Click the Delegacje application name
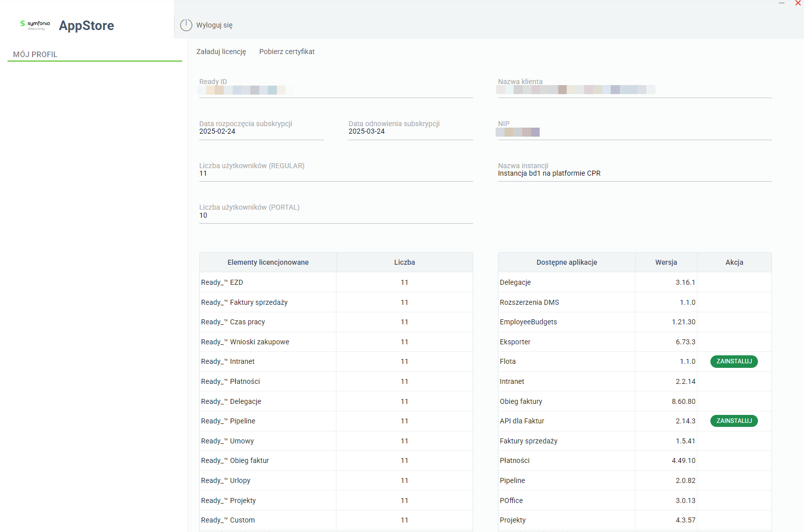 515,282
